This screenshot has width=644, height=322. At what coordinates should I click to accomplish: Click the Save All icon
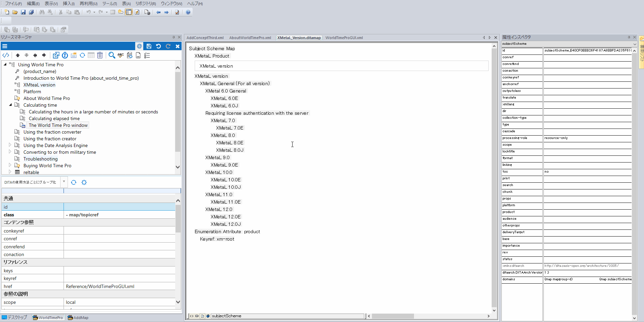click(31, 12)
